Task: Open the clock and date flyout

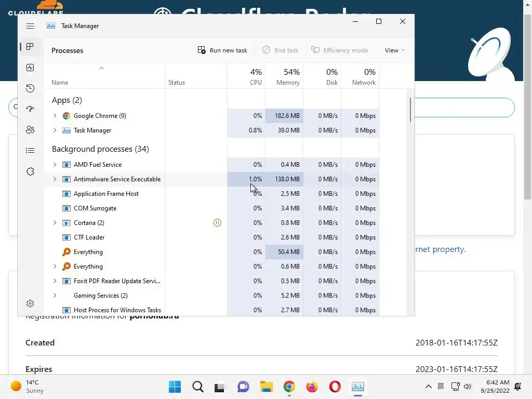Action: click(x=495, y=387)
